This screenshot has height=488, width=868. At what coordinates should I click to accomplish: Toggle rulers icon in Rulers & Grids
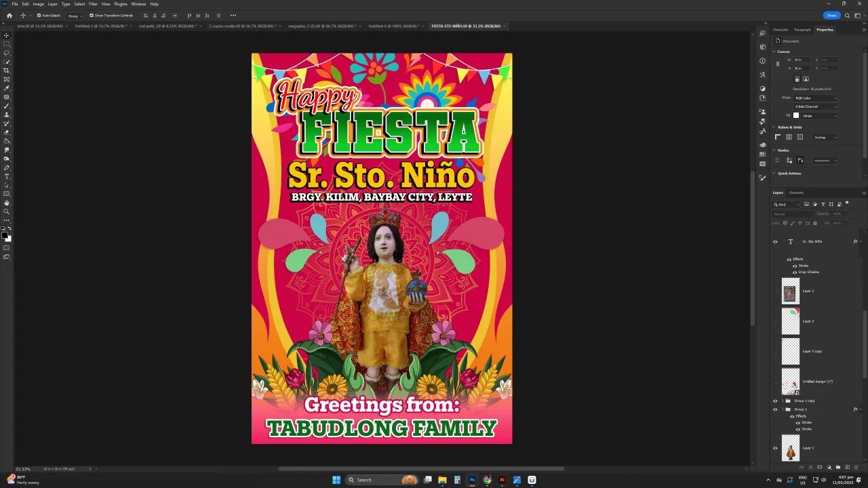click(778, 137)
